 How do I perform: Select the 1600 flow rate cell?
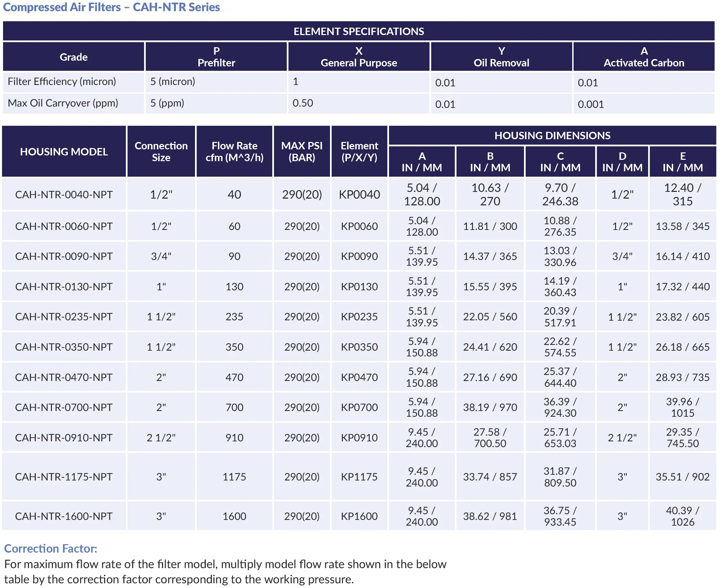[x=234, y=516]
